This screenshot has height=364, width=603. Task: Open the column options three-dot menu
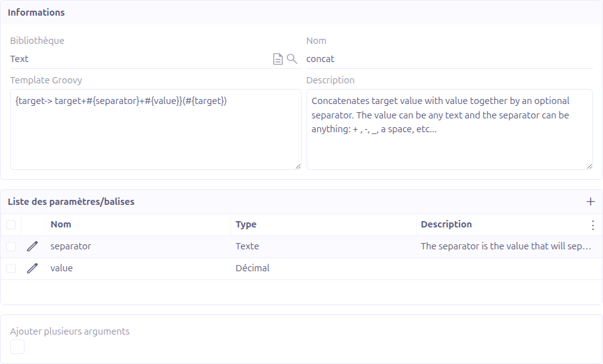point(593,225)
